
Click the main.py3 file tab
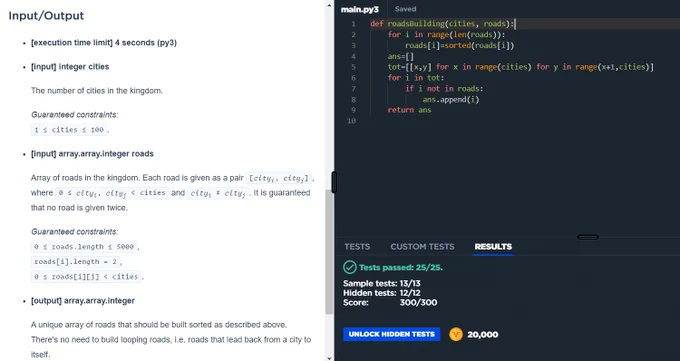click(x=360, y=9)
